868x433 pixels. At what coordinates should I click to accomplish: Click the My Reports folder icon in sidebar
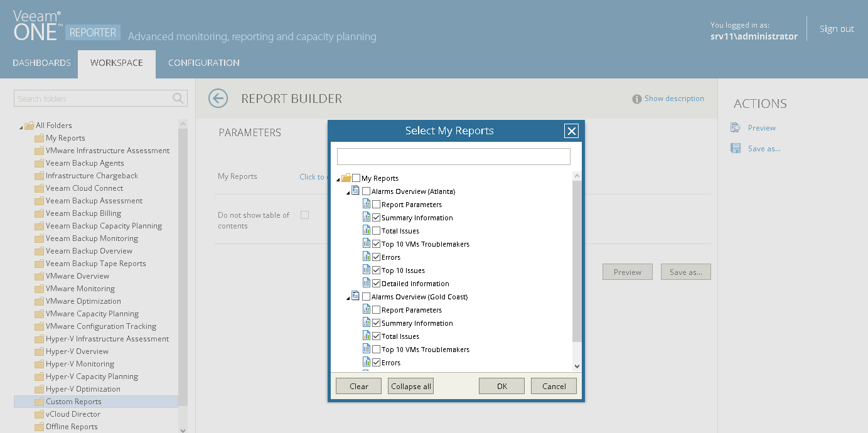click(x=40, y=138)
